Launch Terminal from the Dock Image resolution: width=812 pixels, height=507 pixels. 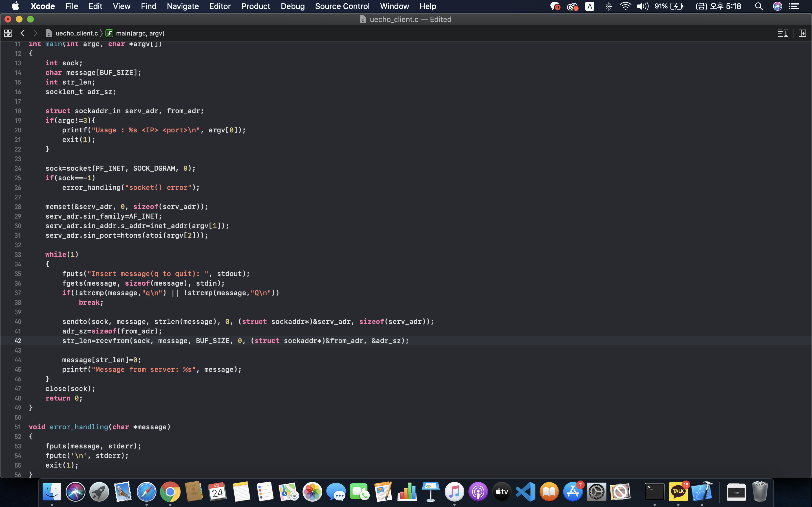(654, 492)
